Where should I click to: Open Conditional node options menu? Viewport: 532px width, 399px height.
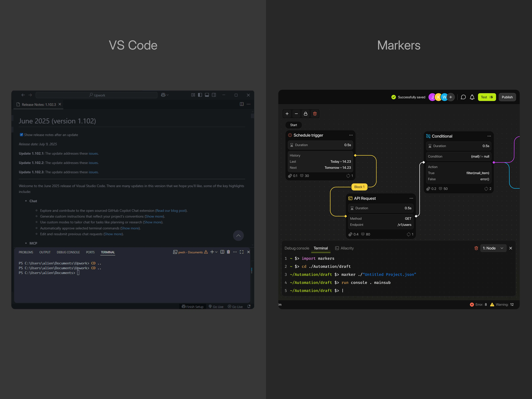coord(489,136)
